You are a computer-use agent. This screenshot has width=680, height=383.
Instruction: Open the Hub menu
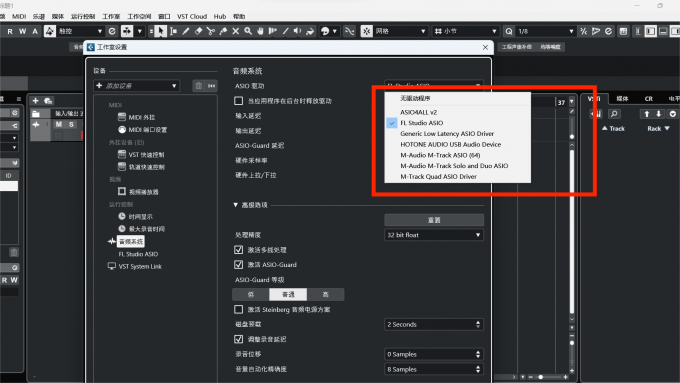point(220,16)
